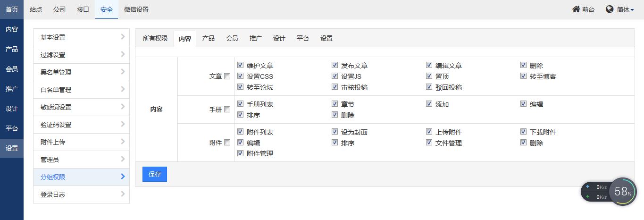Toggle the 发布文章 checkbox

(335, 65)
